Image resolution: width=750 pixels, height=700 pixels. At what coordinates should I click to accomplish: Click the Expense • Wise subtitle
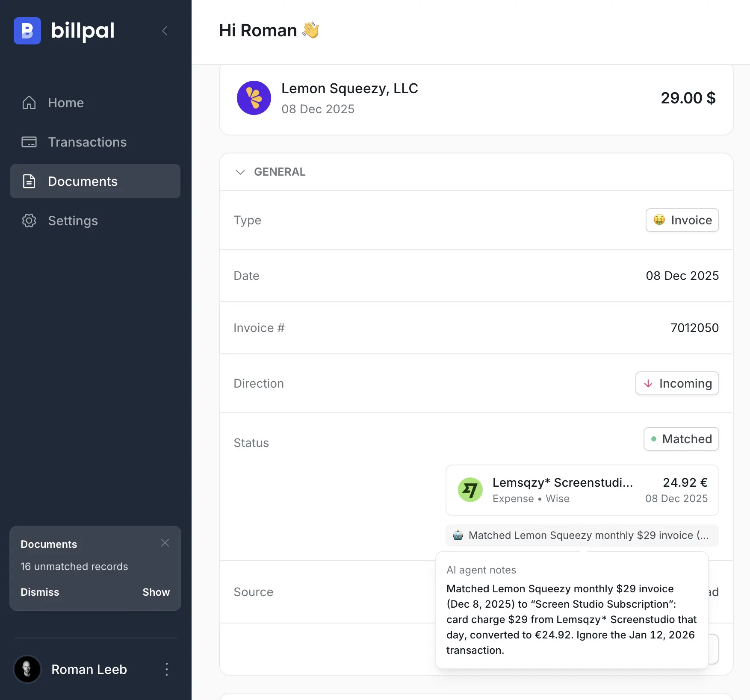pos(531,499)
